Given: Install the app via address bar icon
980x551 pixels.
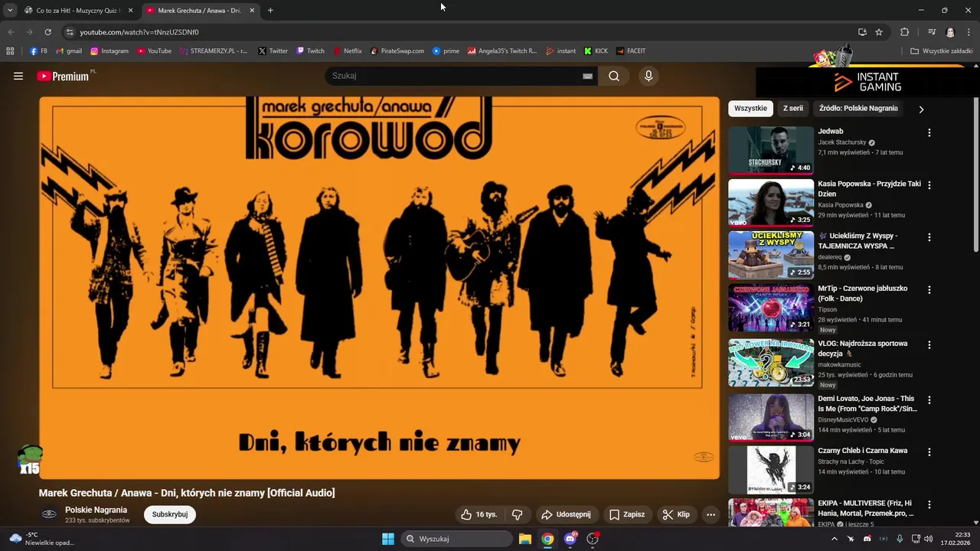Looking at the screenshot, I should [862, 32].
